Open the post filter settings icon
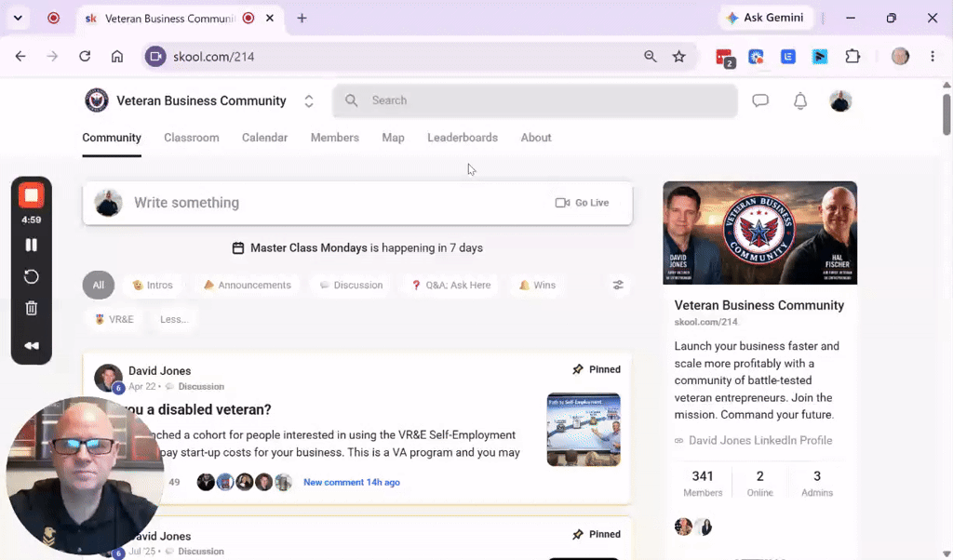 (x=618, y=285)
